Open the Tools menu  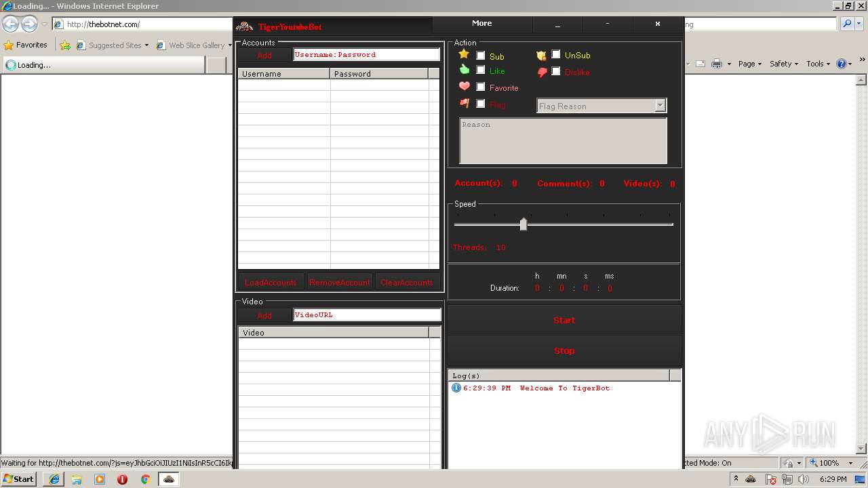click(818, 64)
